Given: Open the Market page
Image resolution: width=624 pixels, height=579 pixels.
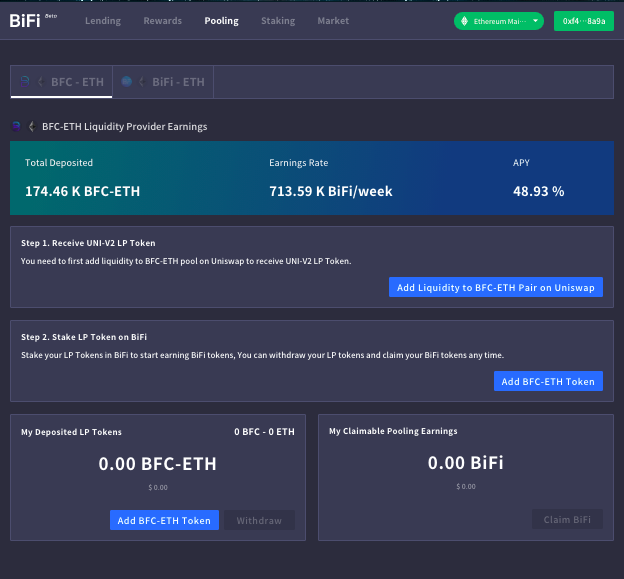Looking at the screenshot, I should [x=333, y=21].
